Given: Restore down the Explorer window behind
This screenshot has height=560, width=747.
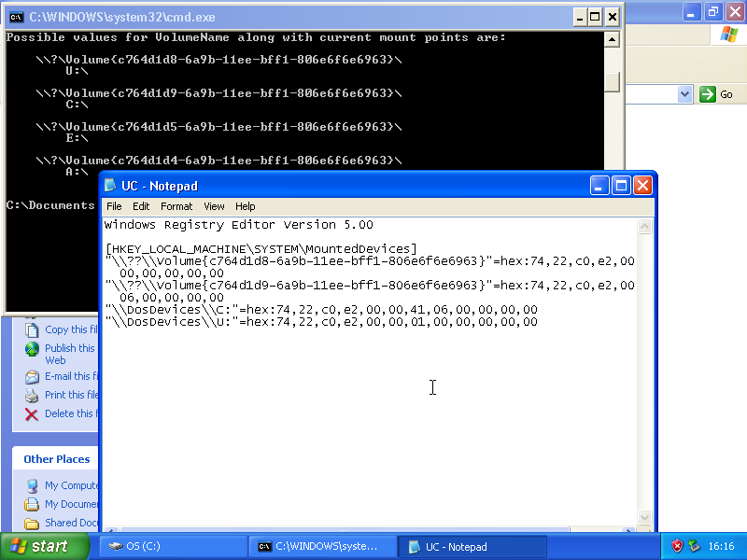Looking at the screenshot, I should [x=713, y=11].
